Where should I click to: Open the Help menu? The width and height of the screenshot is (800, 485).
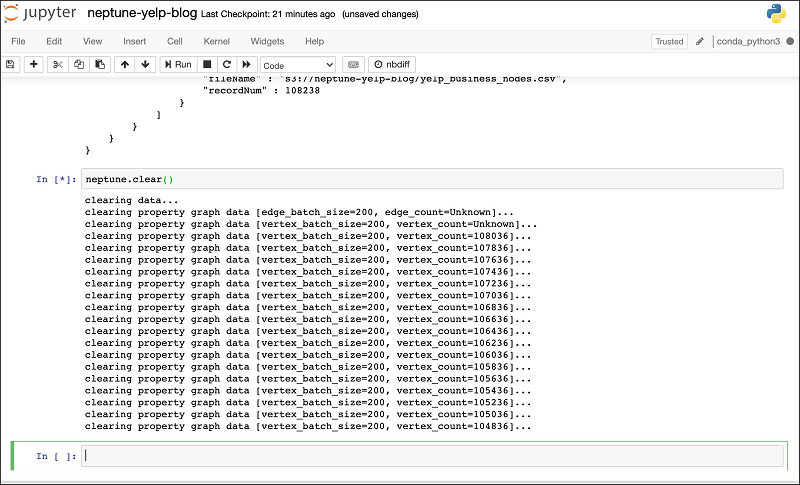[x=314, y=41]
